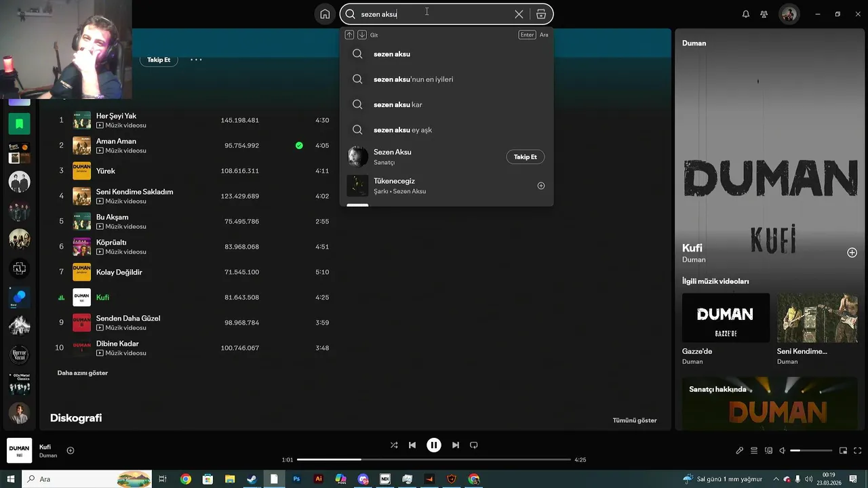Toggle repeat mode
The height and width of the screenshot is (488, 868).
pyautogui.click(x=474, y=445)
